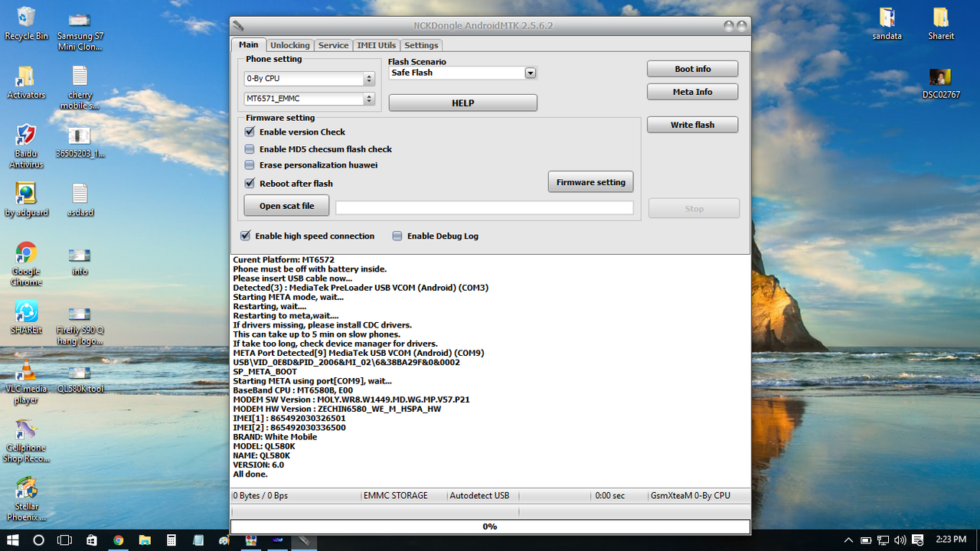Image resolution: width=980 pixels, height=551 pixels.
Task: Open Calculator from the taskbar
Action: (171, 540)
